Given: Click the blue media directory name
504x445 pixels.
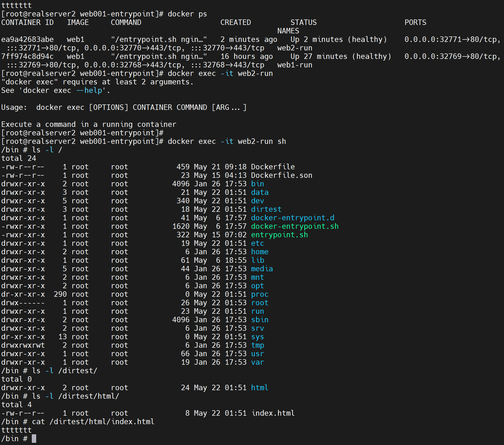Looking at the screenshot, I should 262,269.
